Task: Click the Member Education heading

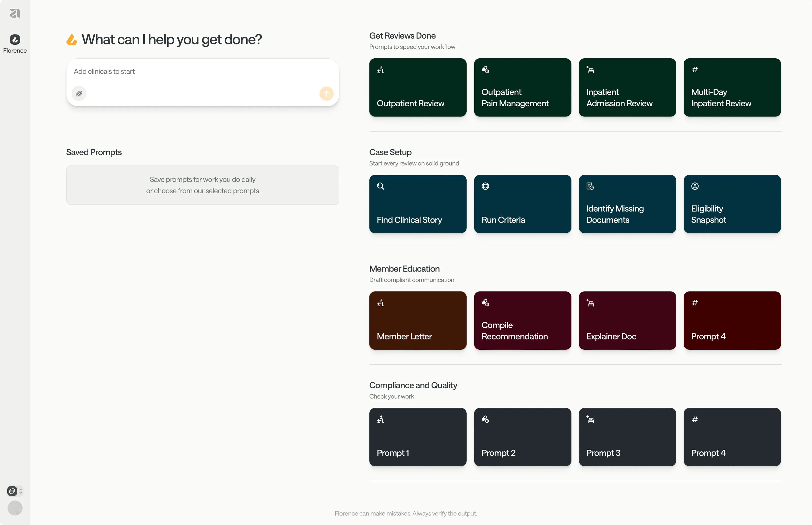Action: (404, 269)
